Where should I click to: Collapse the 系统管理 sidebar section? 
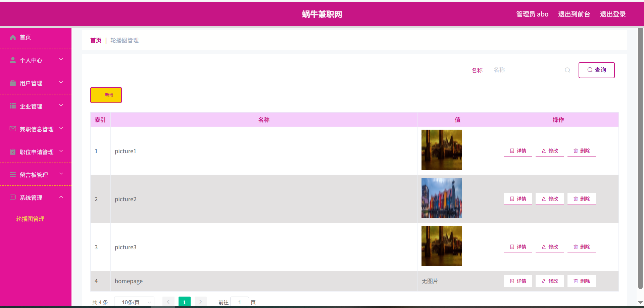(36, 197)
